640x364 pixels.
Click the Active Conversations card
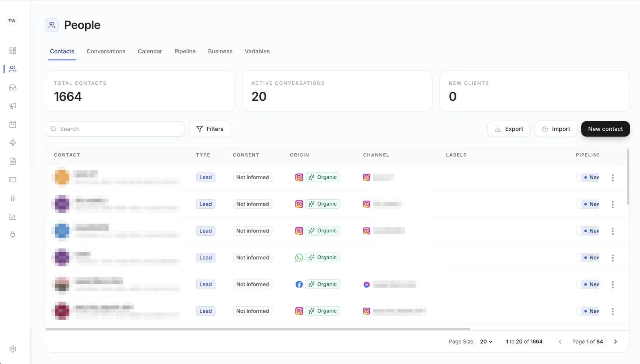(337, 91)
